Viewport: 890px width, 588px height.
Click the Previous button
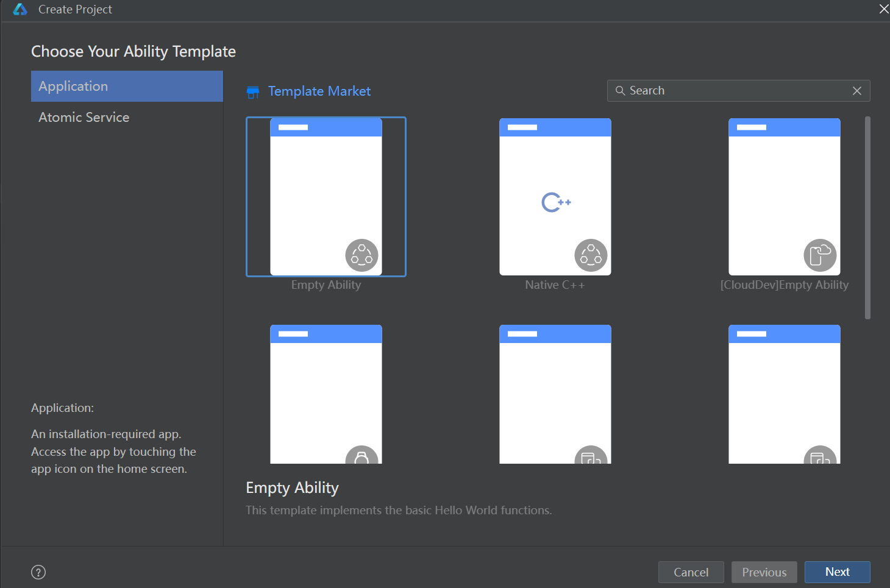pyautogui.click(x=764, y=572)
